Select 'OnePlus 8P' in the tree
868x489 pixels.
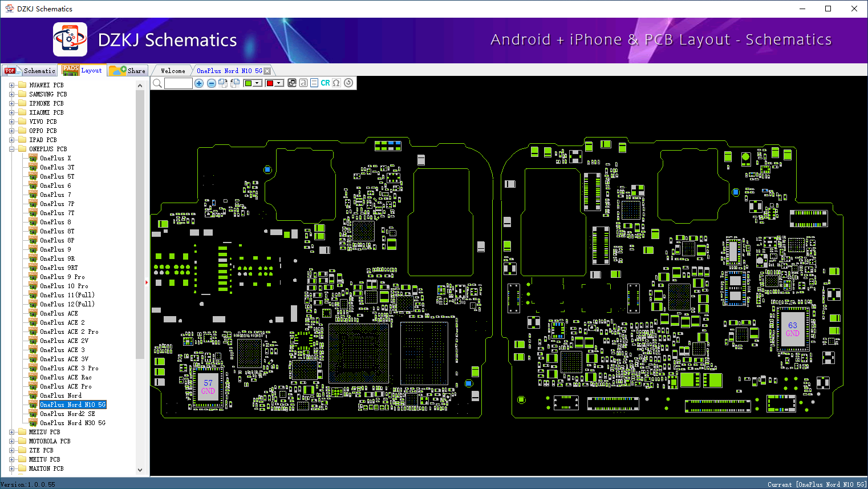(x=57, y=240)
